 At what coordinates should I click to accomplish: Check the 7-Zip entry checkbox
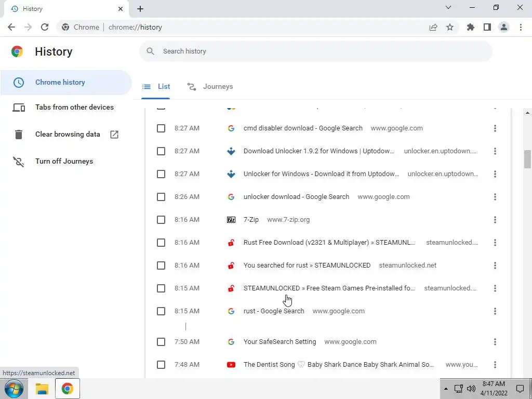pyautogui.click(x=161, y=220)
